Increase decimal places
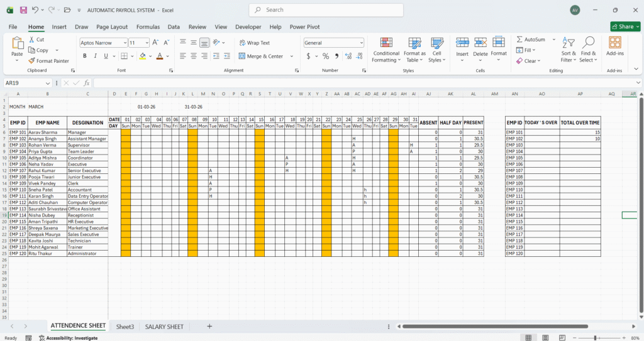This screenshot has width=644, height=341. click(348, 57)
